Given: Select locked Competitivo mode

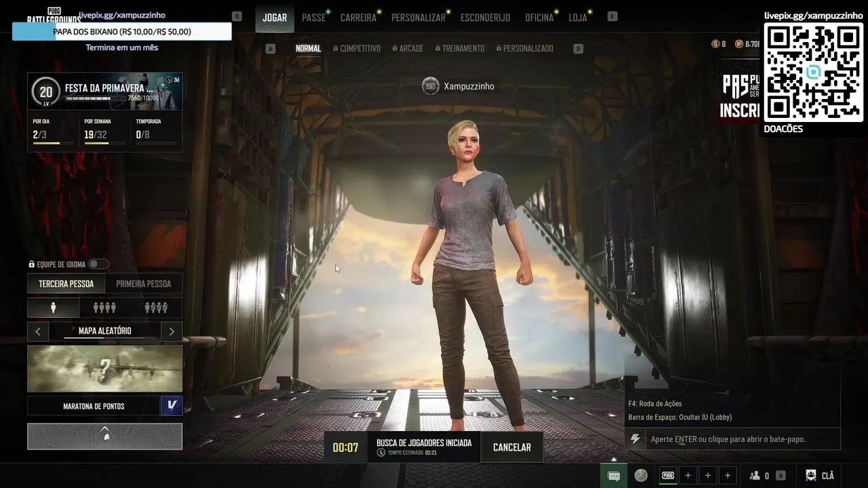Looking at the screenshot, I should click(357, 49).
